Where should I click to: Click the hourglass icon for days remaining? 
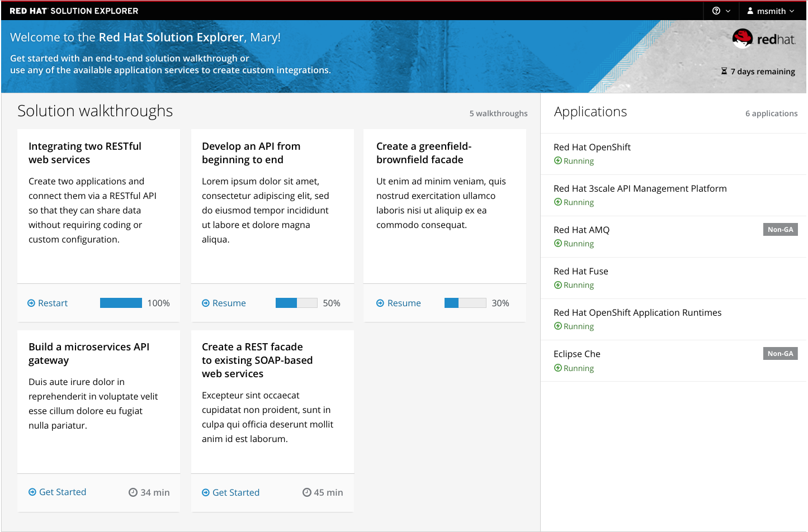click(724, 71)
